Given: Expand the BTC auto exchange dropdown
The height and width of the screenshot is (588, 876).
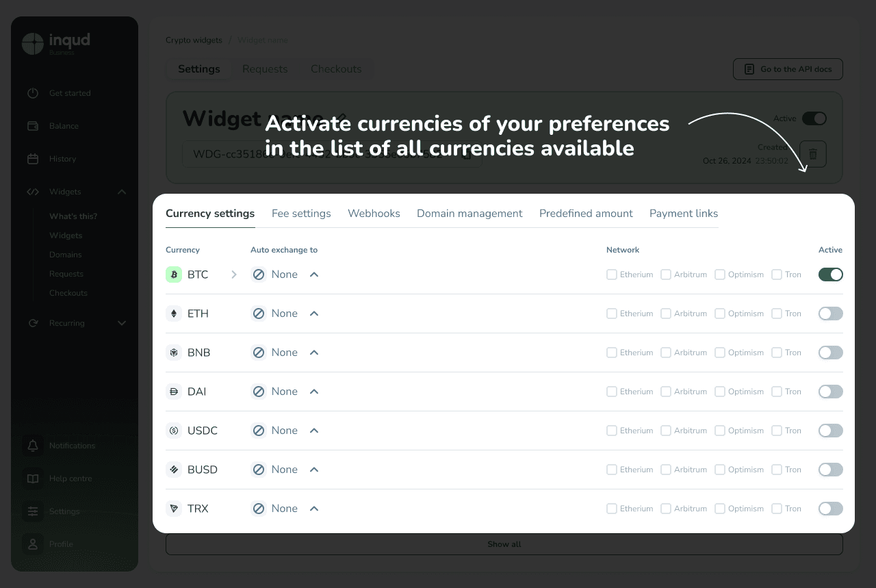Looking at the screenshot, I should click(314, 274).
